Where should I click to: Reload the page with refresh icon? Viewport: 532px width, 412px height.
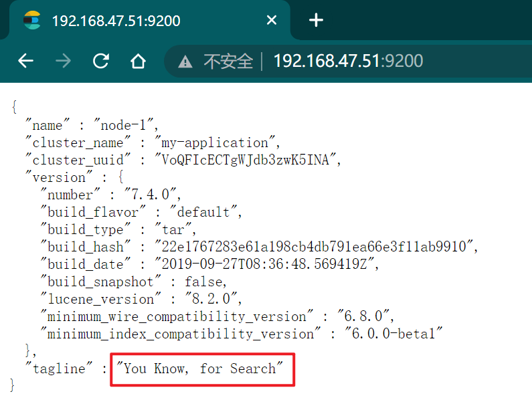101,61
